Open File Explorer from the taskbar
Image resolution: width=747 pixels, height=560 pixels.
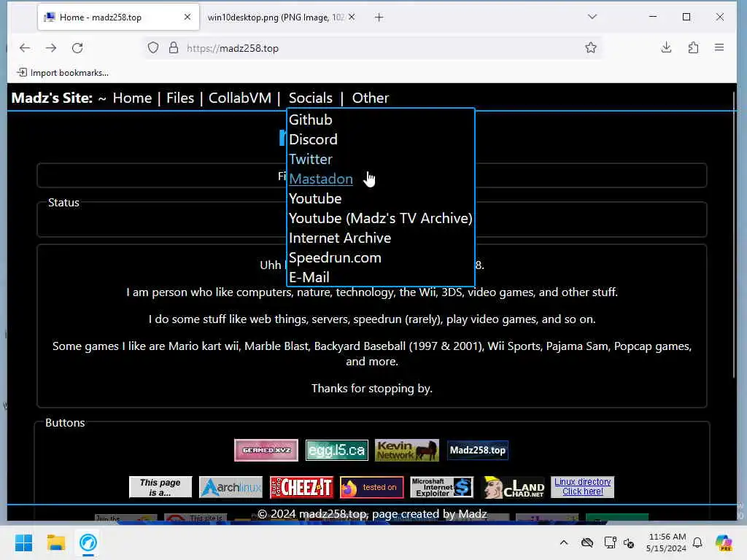point(55,542)
